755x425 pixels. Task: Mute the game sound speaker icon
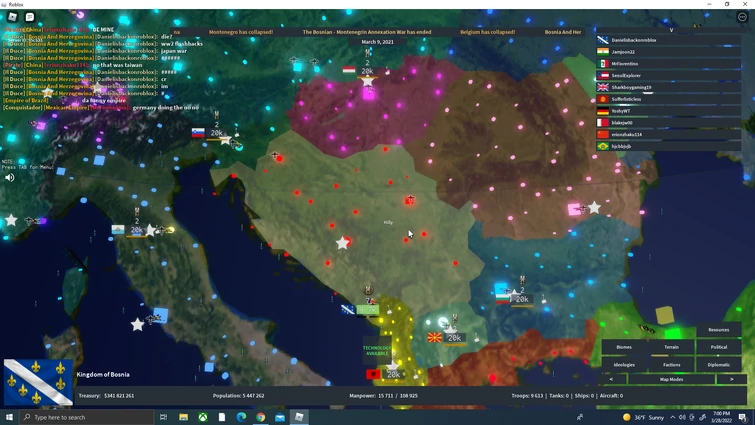(10, 178)
